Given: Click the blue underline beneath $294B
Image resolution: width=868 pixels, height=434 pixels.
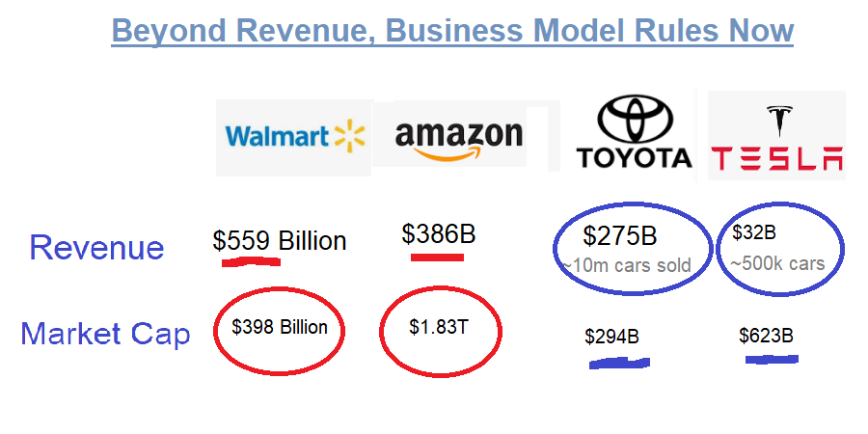Looking at the screenshot, I should tap(618, 364).
